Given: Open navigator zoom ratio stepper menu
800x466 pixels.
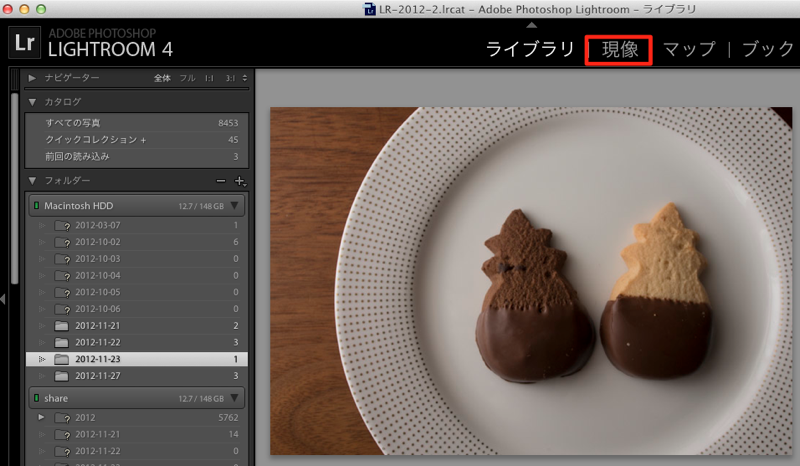Looking at the screenshot, I should pos(245,78).
